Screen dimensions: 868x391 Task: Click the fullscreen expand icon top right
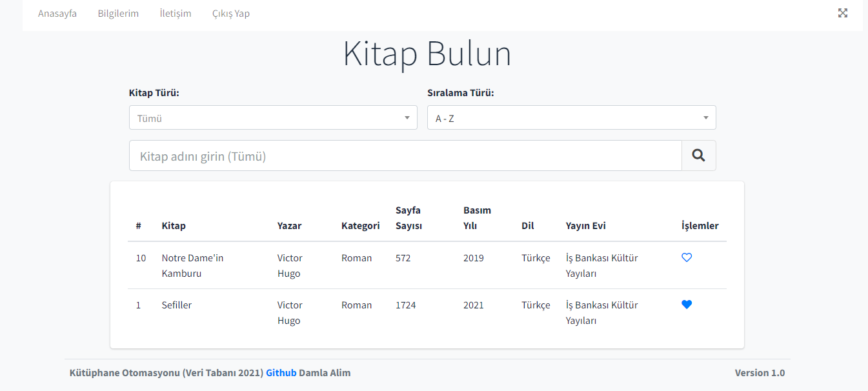[843, 13]
